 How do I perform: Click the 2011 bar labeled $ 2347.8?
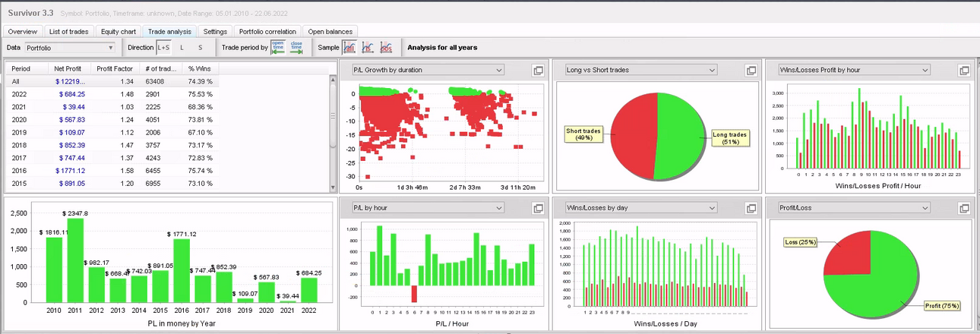[x=75, y=260]
